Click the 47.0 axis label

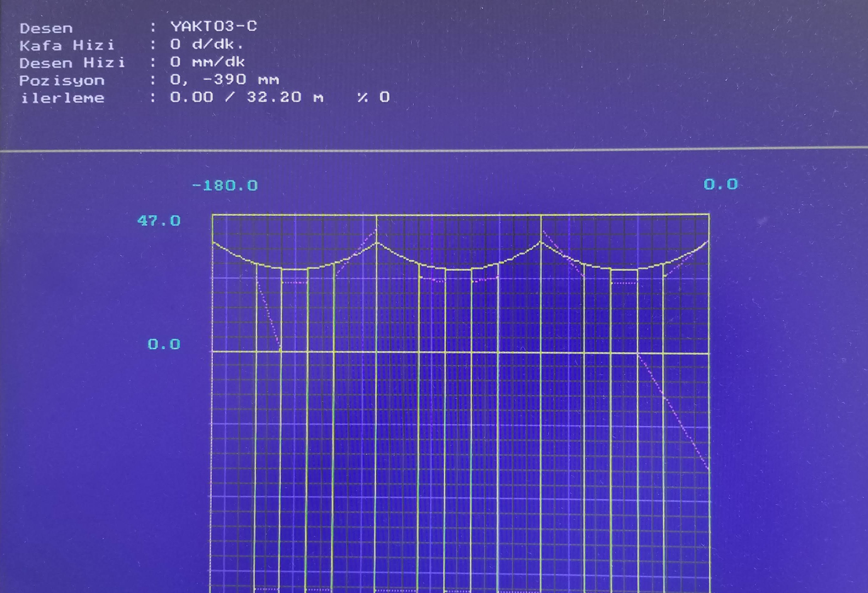[159, 221]
